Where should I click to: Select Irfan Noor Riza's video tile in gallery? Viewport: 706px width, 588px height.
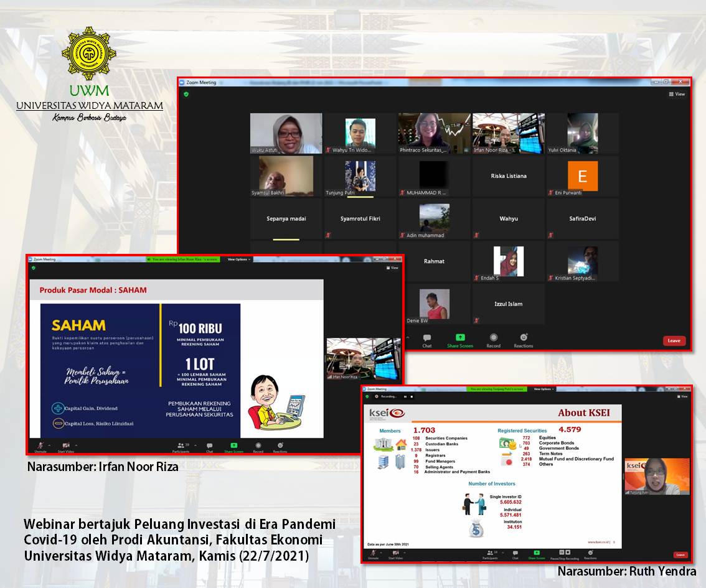[508, 133]
